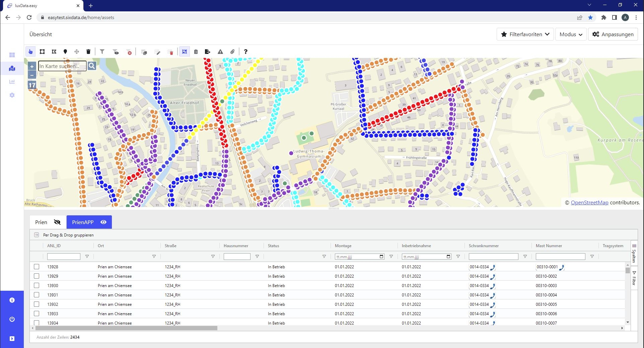Click the plain funnel filter icon

102,52
